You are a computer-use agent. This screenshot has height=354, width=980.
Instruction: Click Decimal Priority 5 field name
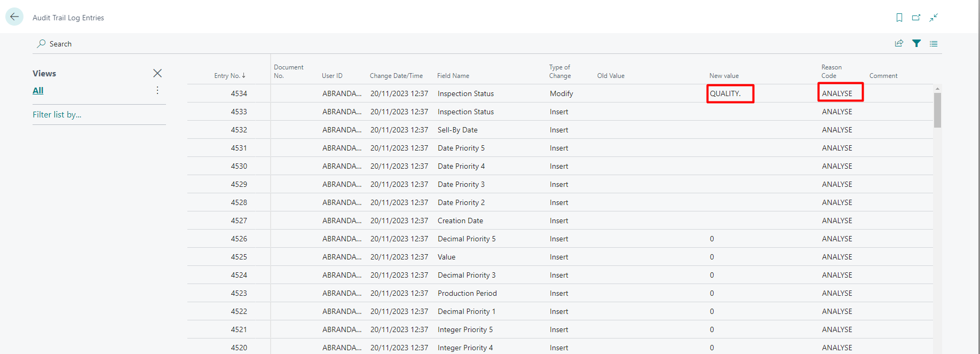click(467, 239)
